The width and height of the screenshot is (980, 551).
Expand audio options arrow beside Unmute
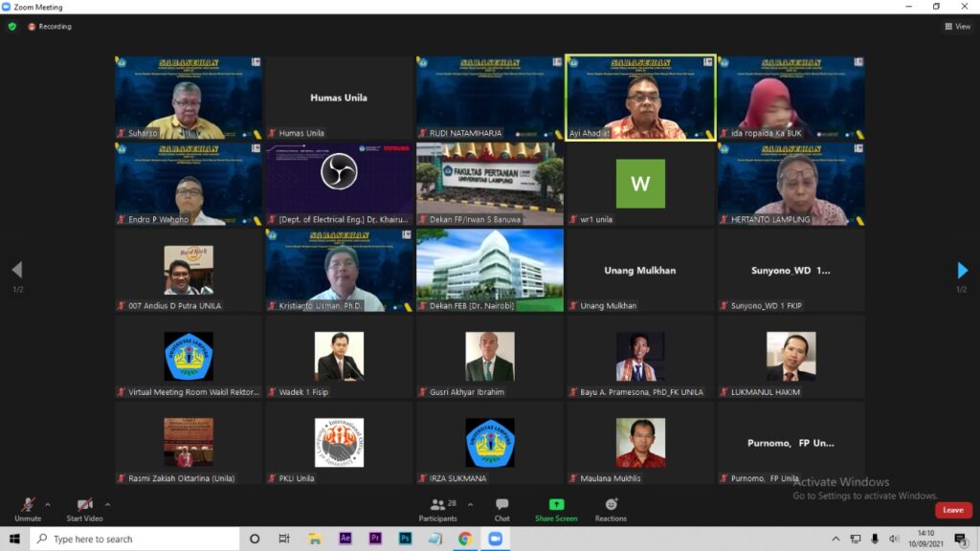click(x=48, y=504)
